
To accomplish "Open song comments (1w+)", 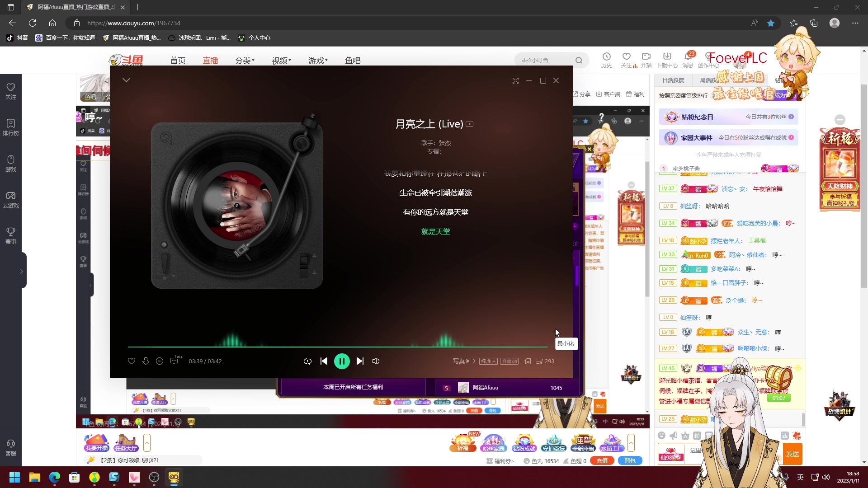I will click(175, 360).
